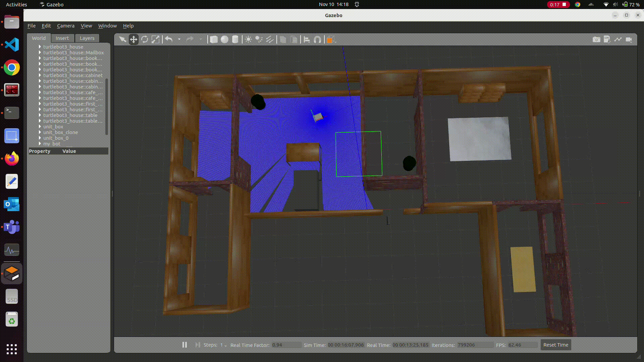The height and width of the screenshot is (362, 644).
Task: Click the Steps value stepper
Action: [223, 345]
